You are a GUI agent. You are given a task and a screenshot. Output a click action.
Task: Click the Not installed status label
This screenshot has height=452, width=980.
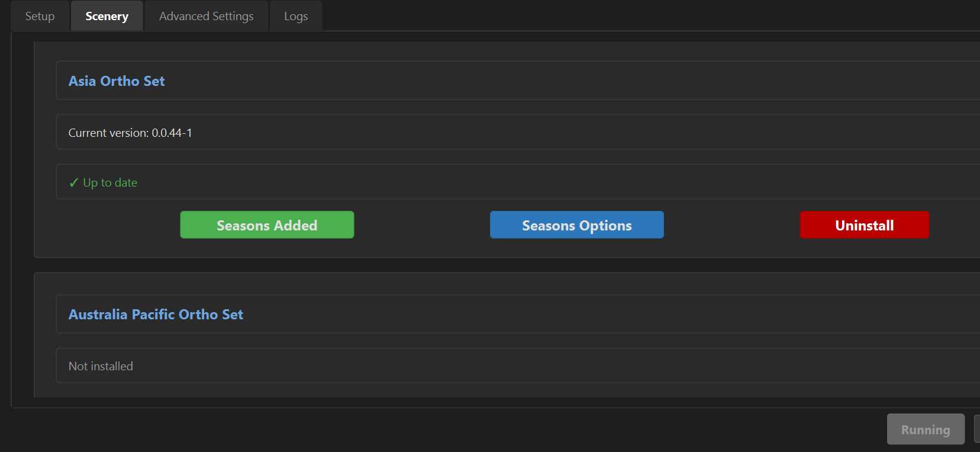[101, 366]
